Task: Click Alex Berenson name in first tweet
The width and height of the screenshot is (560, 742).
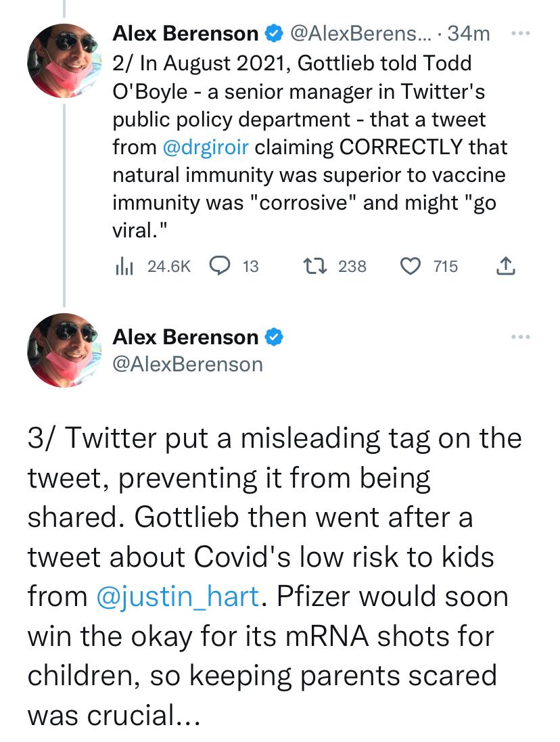Action: tap(185, 34)
